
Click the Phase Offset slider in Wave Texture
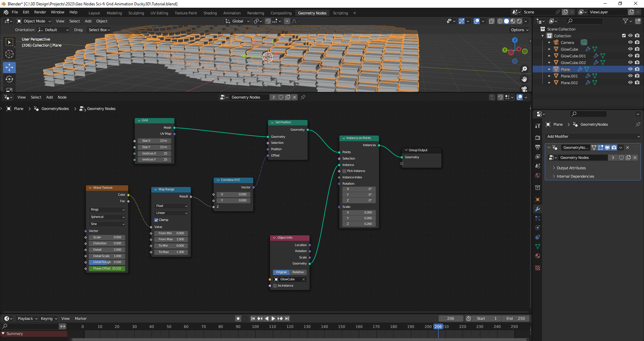pyautogui.click(x=107, y=268)
